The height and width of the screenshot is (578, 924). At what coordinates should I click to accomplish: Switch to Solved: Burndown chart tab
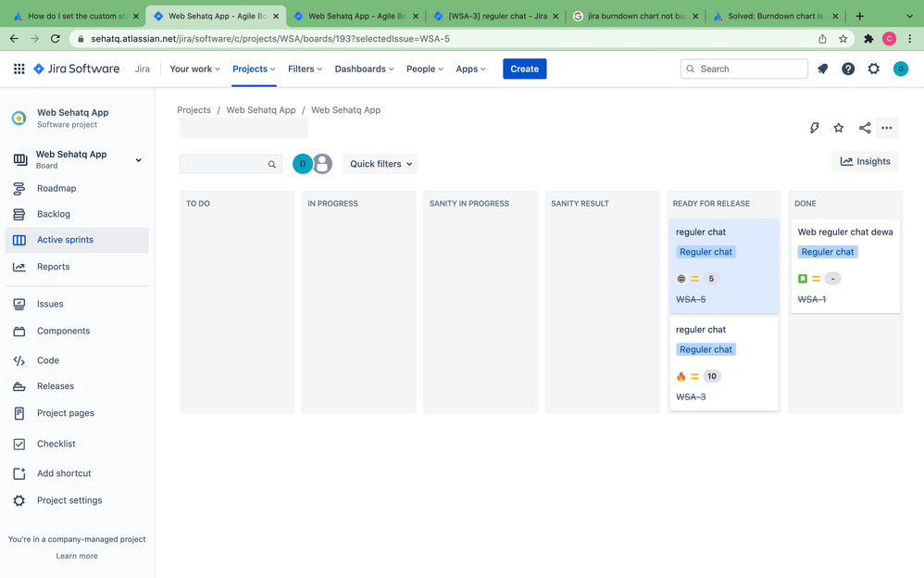coord(775,16)
